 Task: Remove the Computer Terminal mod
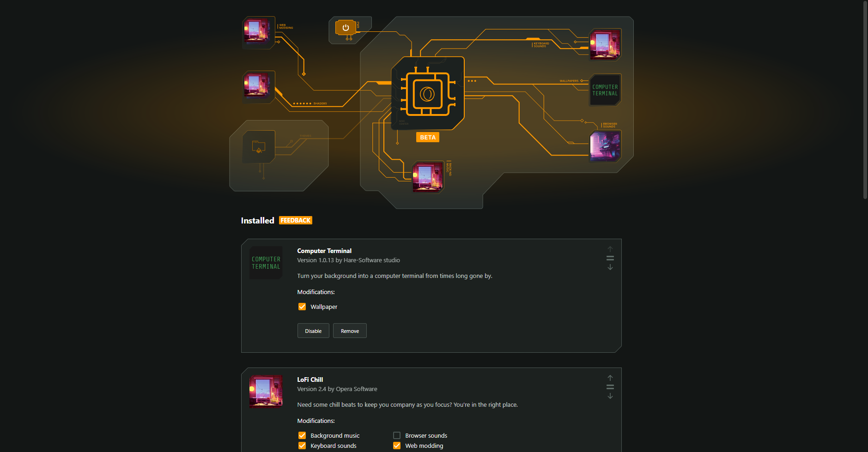point(350,331)
